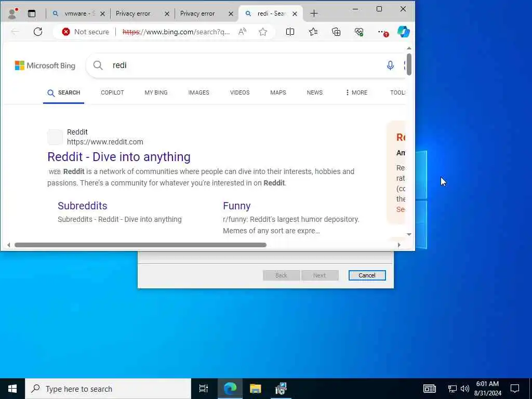Viewport: 532px width, 399px height.
Task: Open Reddit - Dive into anything result
Action: pos(119,157)
